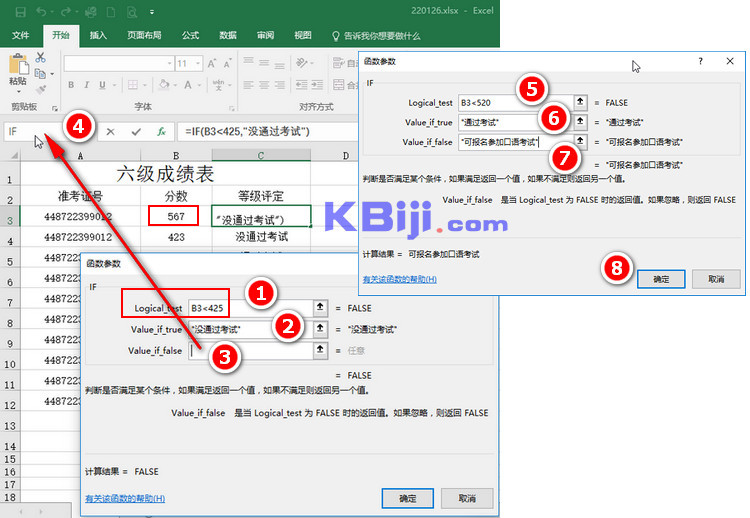Open the borders dropdown arrow
750x518 pixels.
[x=144, y=85]
